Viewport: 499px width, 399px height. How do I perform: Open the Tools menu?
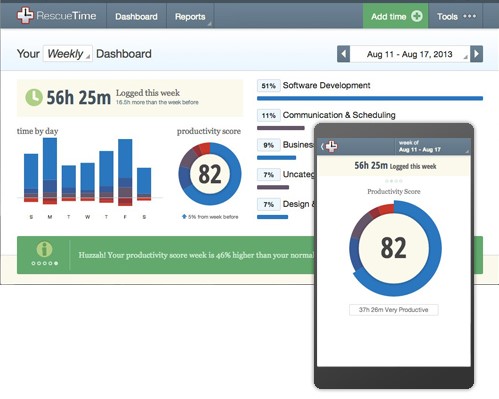point(456,16)
